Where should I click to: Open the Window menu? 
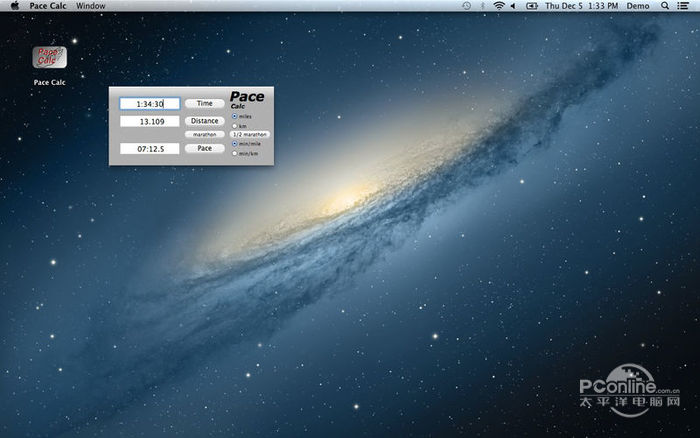91,6
